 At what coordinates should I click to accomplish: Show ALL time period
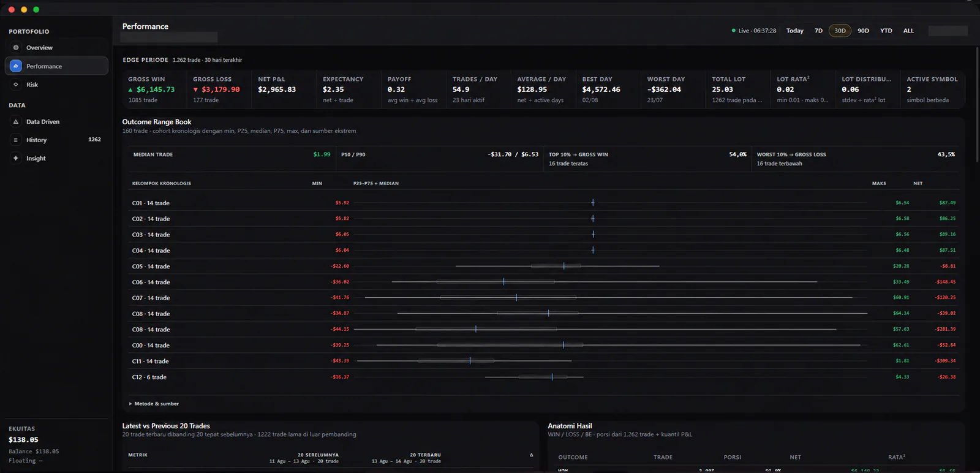pos(908,31)
